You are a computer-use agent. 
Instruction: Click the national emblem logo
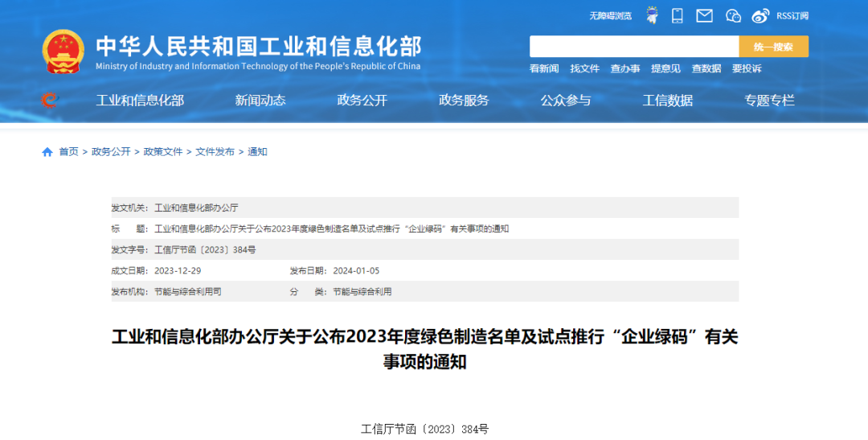pos(63,51)
